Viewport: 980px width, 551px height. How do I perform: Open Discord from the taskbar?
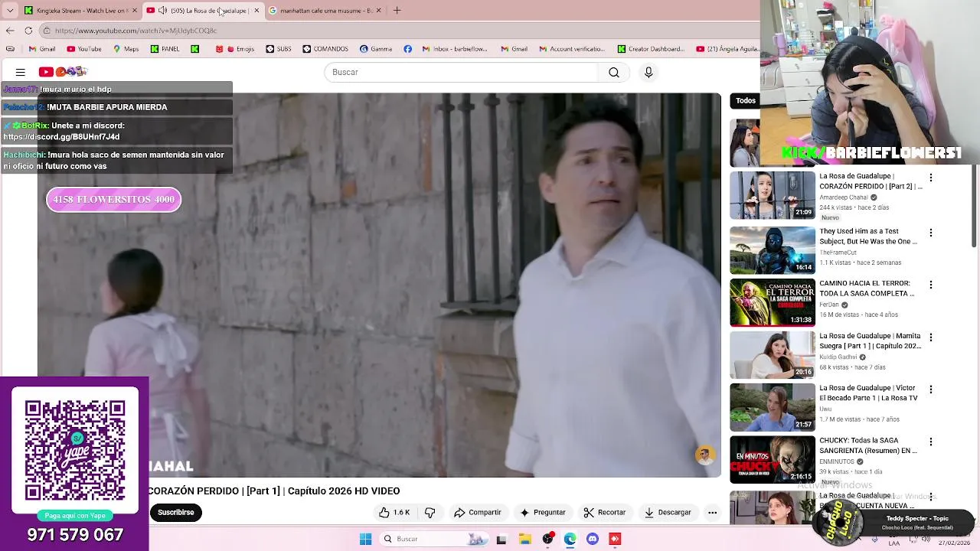pyautogui.click(x=592, y=539)
